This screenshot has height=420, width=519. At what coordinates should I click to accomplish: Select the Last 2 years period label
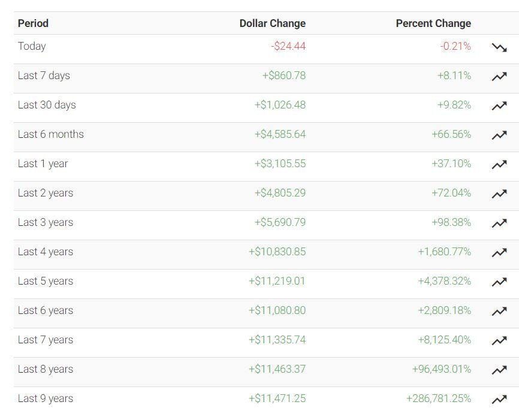point(46,193)
